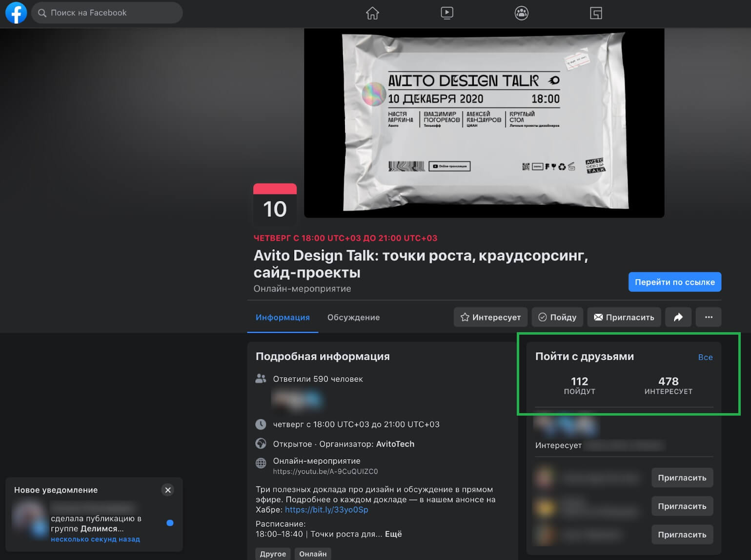The width and height of the screenshot is (751, 560).
Task: Dismiss the new notification popup
Action: point(168,490)
